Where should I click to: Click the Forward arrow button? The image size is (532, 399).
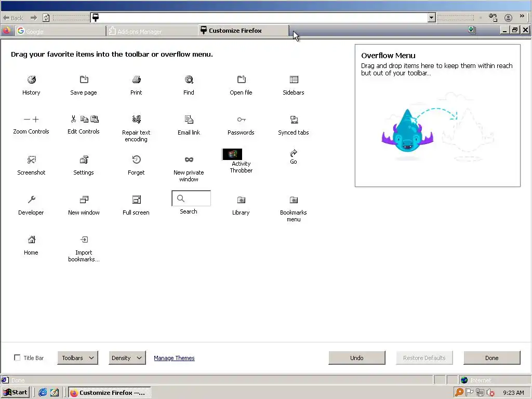[34, 18]
